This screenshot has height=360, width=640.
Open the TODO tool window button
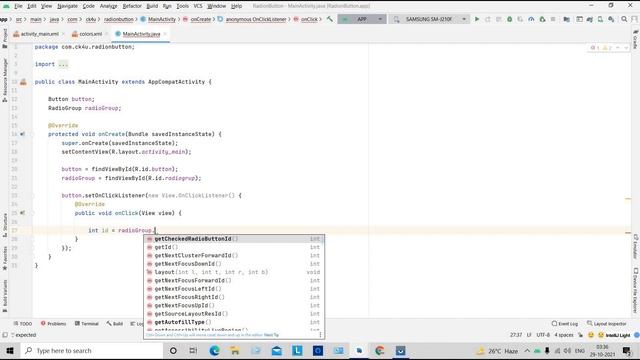tap(22, 324)
